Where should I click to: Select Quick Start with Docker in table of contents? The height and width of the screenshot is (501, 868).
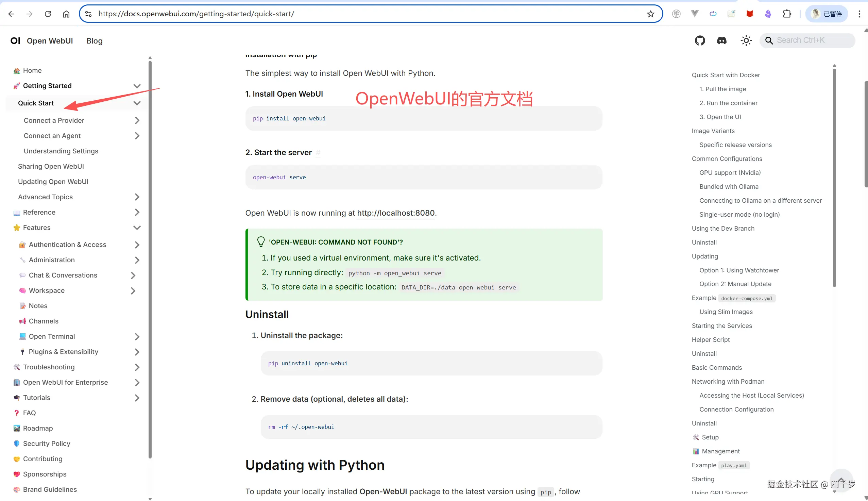(726, 75)
